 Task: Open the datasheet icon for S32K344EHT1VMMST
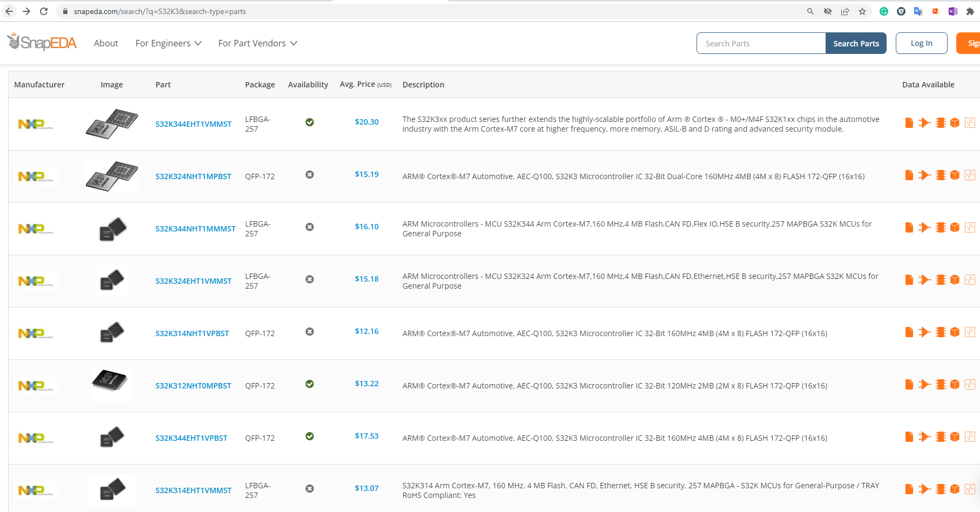(909, 122)
